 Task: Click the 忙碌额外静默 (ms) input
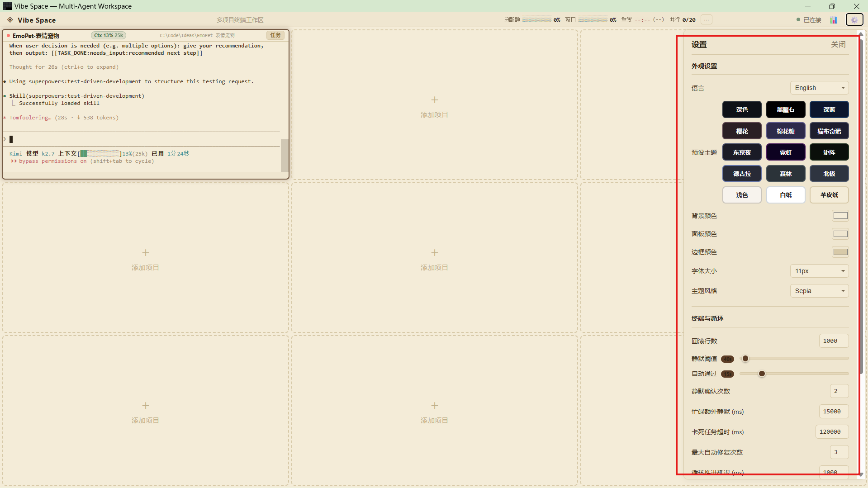click(x=834, y=412)
